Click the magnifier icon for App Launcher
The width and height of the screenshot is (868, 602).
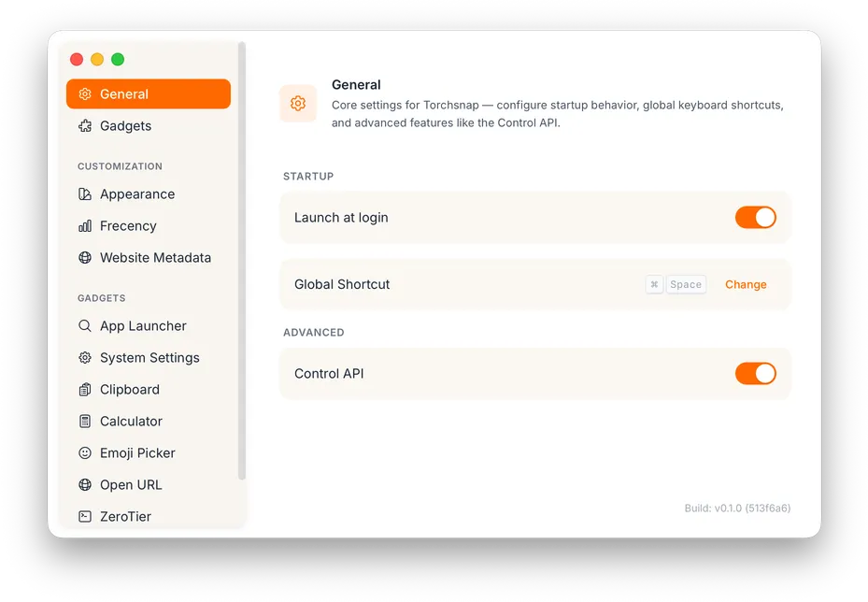(85, 325)
